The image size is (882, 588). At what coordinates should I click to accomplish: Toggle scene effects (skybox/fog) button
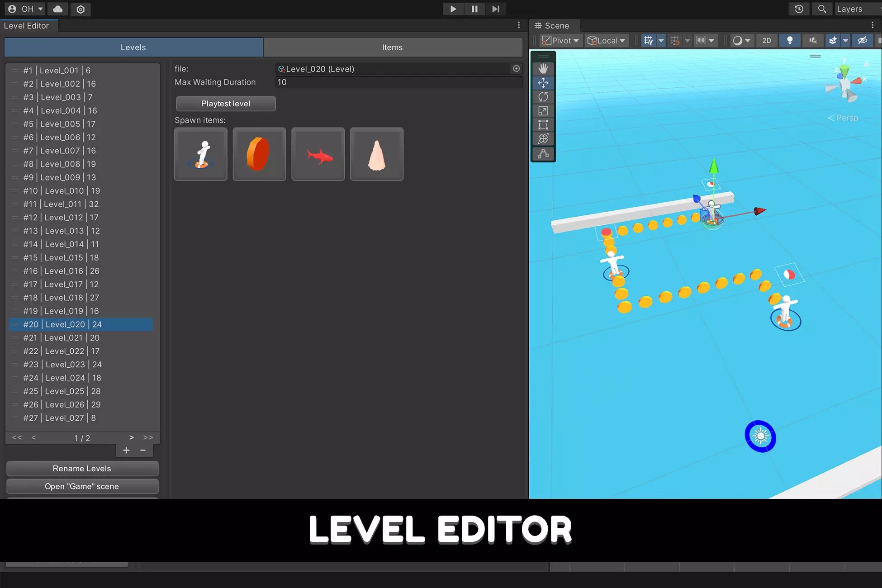tap(833, 41)
